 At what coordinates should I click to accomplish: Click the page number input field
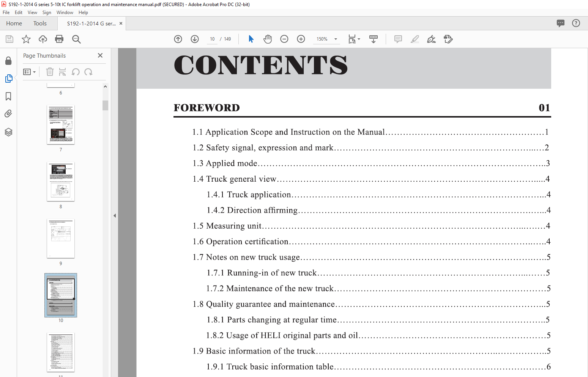pyautogui.click(x=212, y=39)
